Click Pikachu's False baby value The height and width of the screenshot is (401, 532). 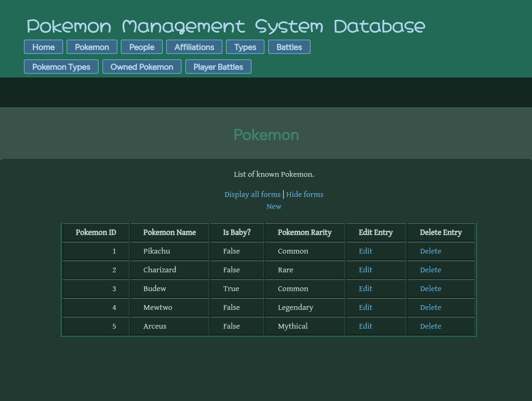pyautogui.click(x=237, y=251)
